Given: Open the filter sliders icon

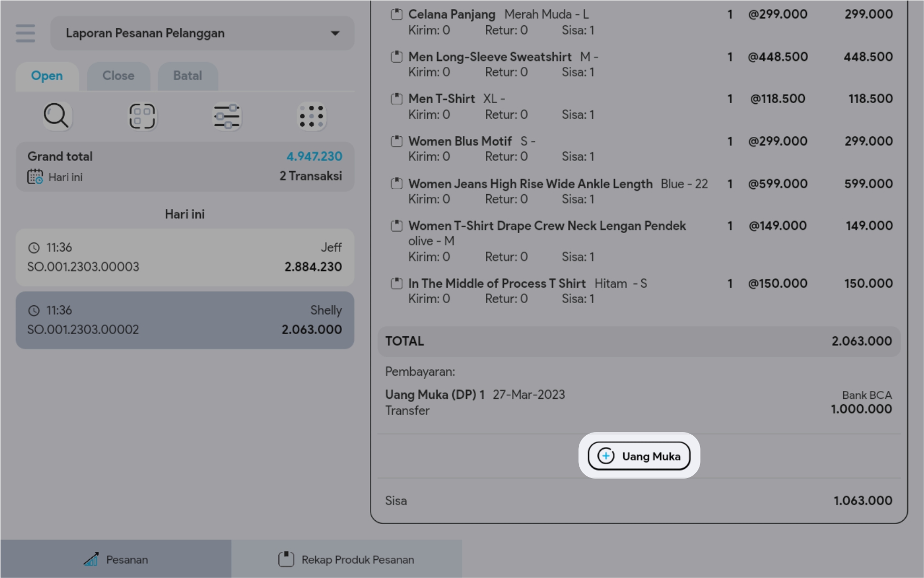Looking at the screenshot, I should tap(227, 116).
